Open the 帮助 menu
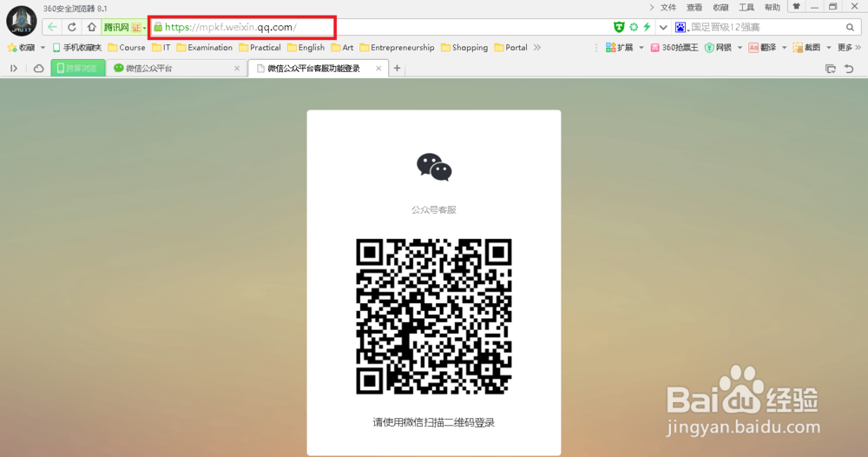The image size is (868, 457). click(x=773, y=7)
